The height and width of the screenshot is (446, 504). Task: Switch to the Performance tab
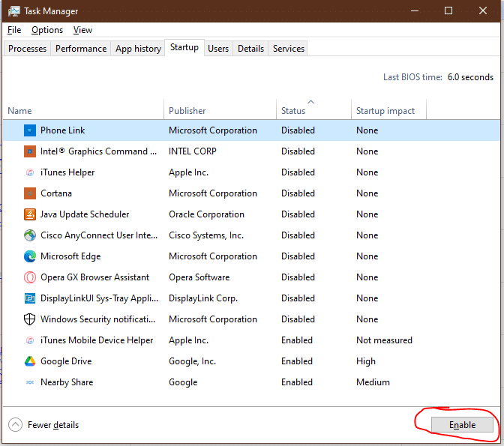[x=81, y=49]
